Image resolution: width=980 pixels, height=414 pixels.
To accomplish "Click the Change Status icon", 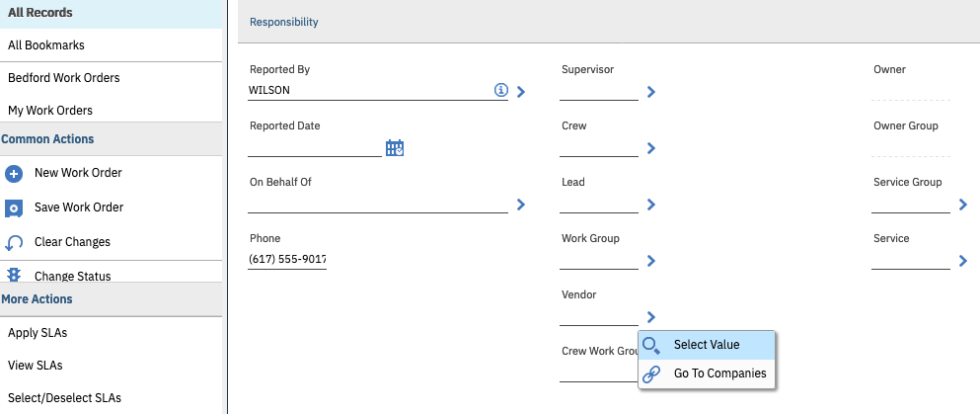I will tap(14, 276).
